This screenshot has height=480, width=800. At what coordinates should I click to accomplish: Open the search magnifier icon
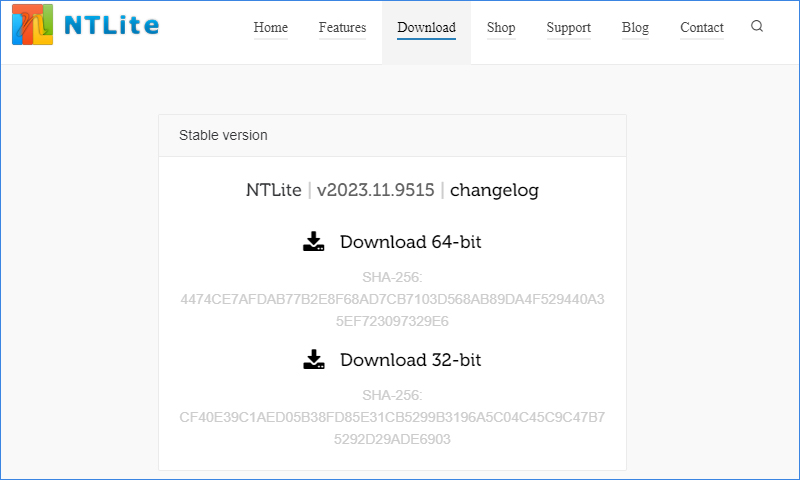click(757, 26)
